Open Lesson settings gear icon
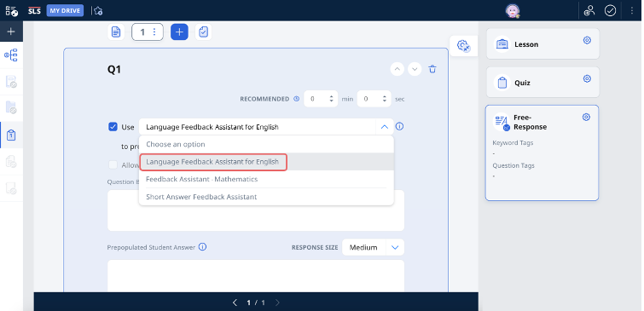 coord(587,40)
